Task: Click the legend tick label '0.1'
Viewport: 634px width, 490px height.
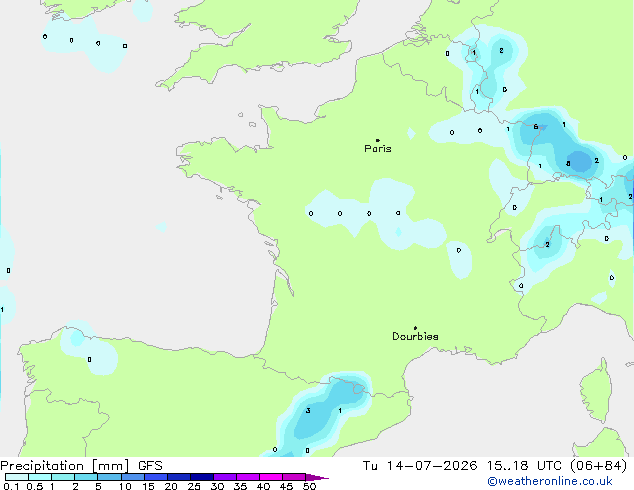Action: 11,486
